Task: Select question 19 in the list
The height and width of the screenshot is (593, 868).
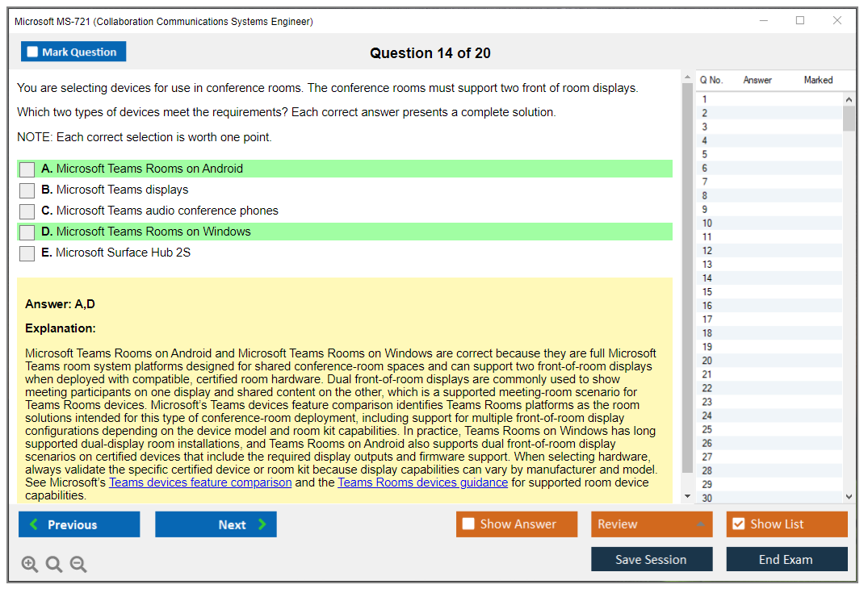Action: (x=769, y=347)
